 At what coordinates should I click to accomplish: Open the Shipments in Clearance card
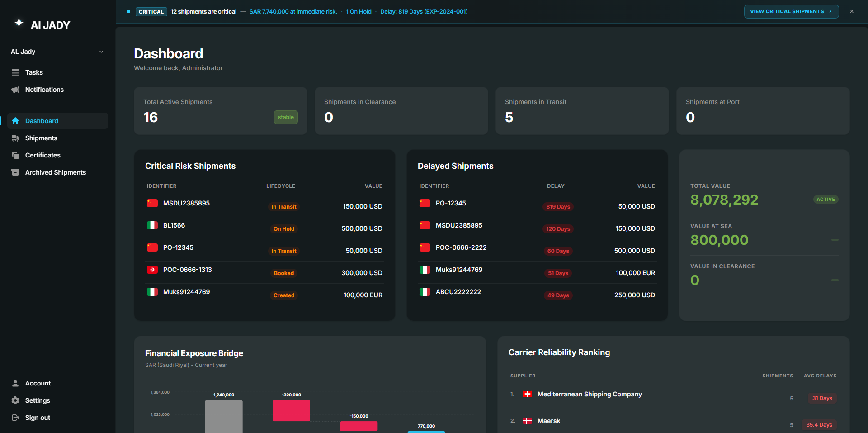tap(401, 111)
